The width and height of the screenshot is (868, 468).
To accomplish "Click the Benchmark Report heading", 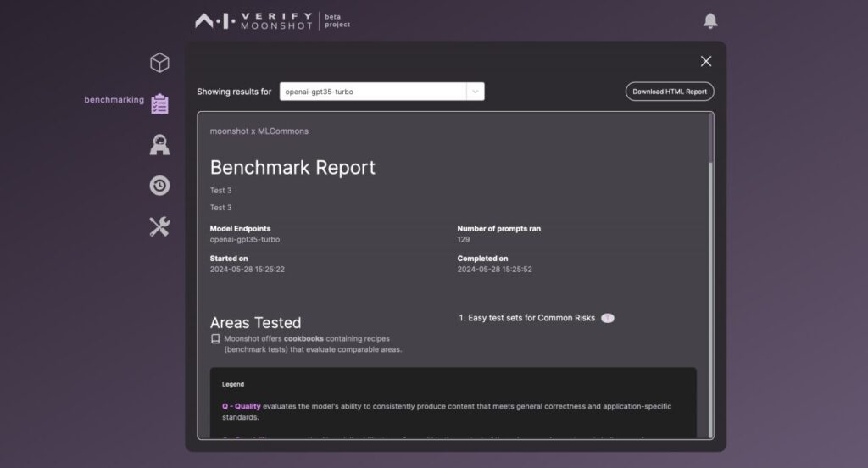I will (x=292, y=167).
